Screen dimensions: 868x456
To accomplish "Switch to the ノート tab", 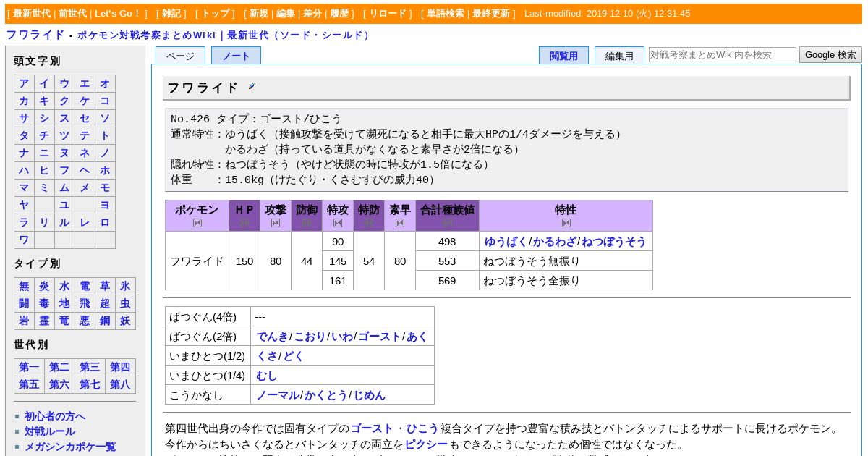I will 236,56.
